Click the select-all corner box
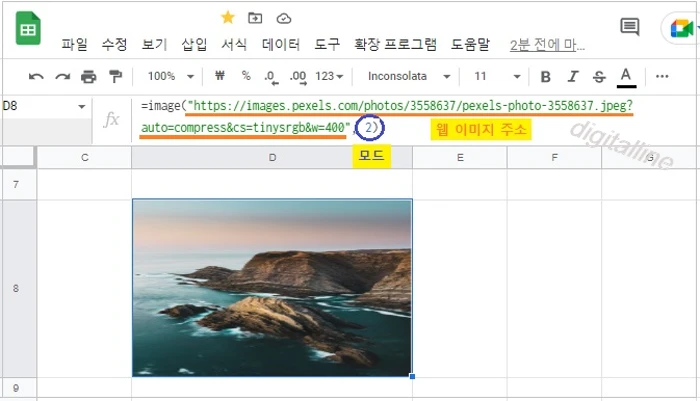The width and height of the screenshot is (700, 401). [18, 157]
